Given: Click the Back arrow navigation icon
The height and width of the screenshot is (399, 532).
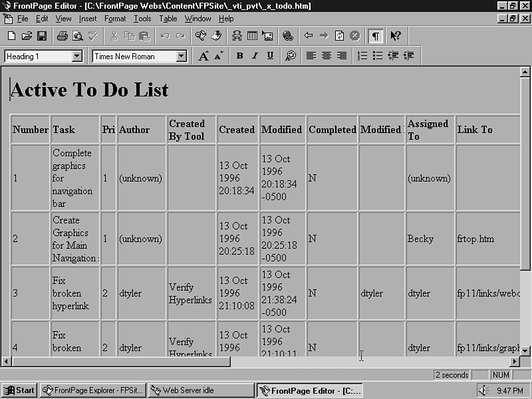Looking at the screenshot, I should pos(309,36).
